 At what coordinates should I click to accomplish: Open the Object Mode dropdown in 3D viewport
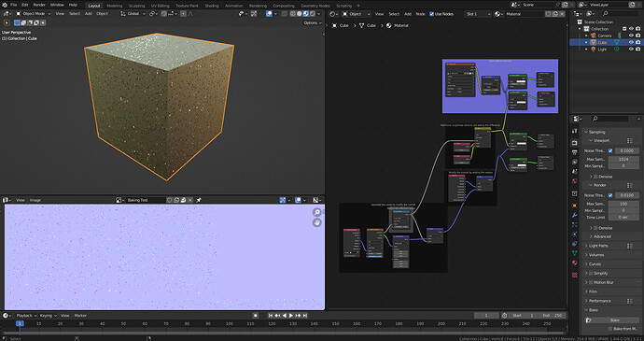pyautogui.click(x=34, y=14)
